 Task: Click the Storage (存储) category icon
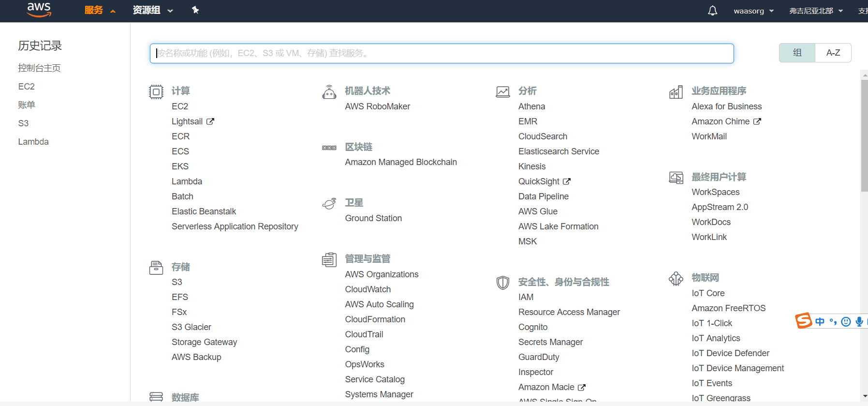(156, 268)
